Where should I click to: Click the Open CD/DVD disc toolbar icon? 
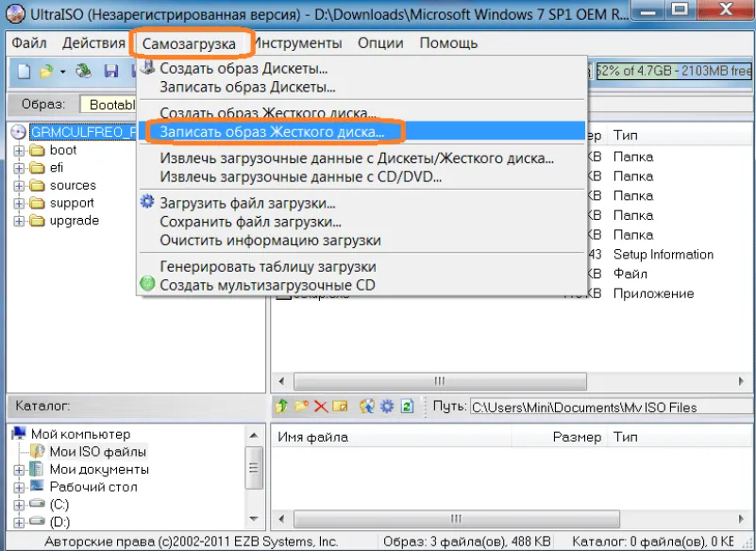pyautogui.click(x=85, y=72)
